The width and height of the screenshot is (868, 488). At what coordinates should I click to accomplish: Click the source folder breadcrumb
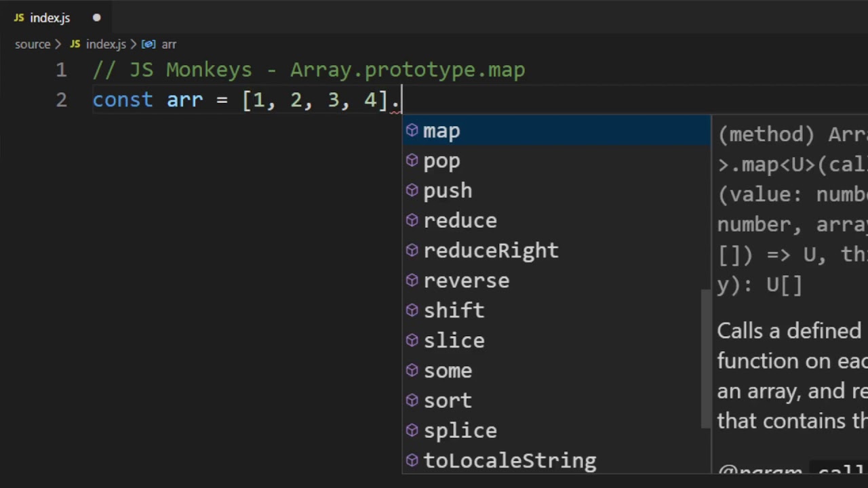[33, 44]
